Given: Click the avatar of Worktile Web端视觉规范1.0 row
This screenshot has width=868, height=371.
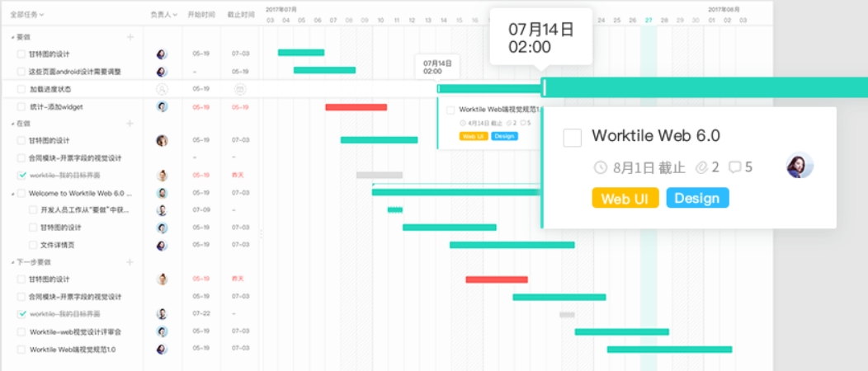Looking at the screenshot, I should (162, 350).
